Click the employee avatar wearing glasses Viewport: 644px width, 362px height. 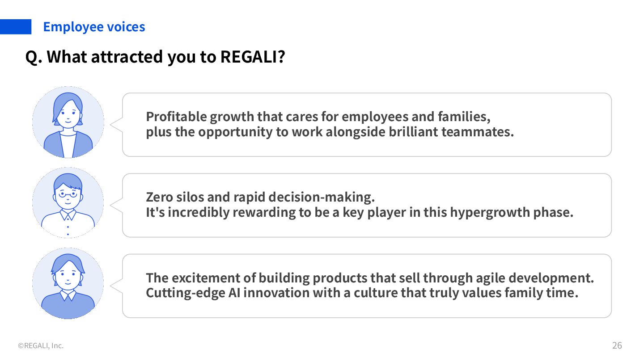68,203
